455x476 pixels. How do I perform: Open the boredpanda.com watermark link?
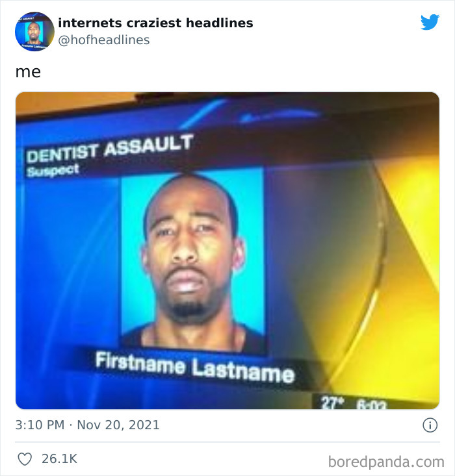coord(386,462)
